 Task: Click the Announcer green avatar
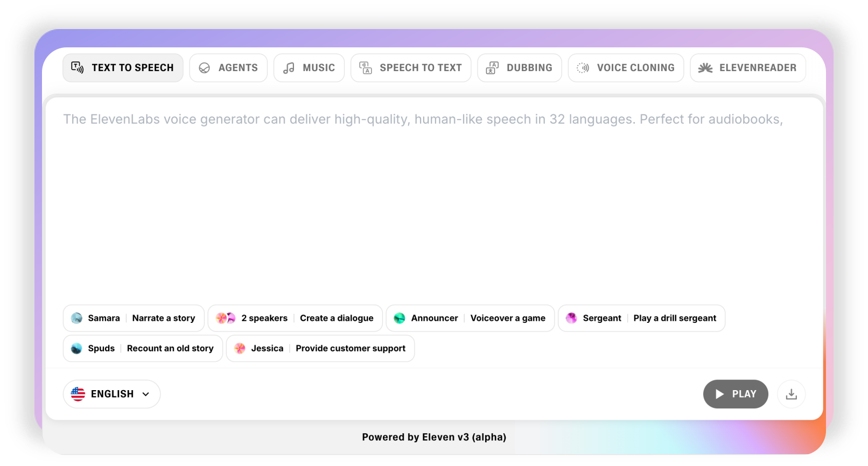point(400,318)
